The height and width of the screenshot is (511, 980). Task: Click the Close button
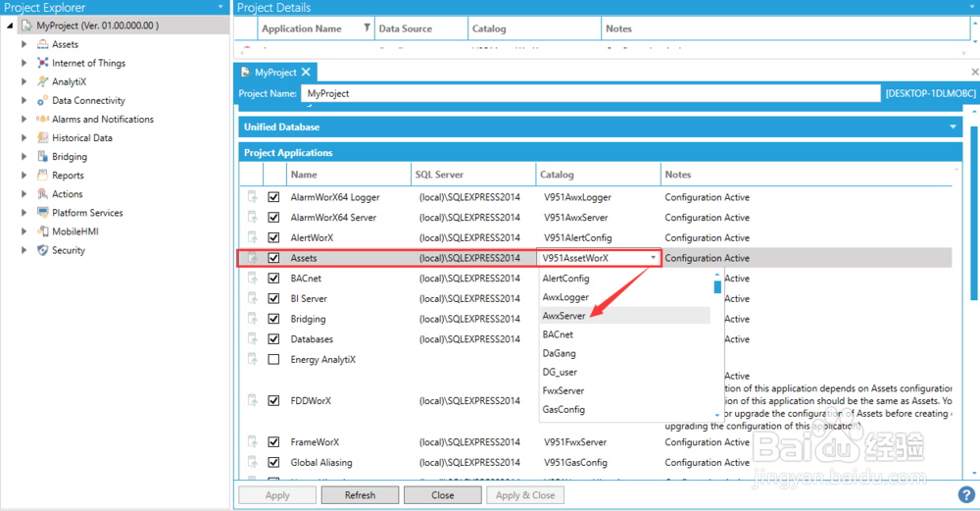[443, 494]
